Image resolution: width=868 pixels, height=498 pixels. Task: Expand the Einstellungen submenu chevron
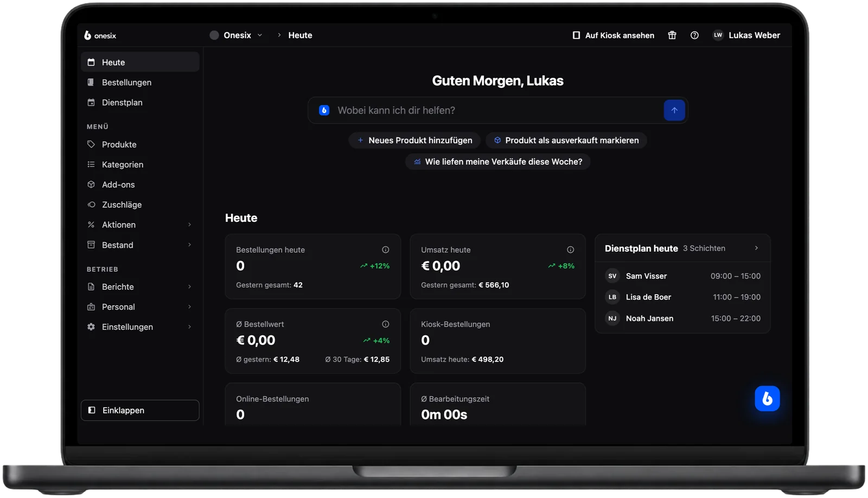[x=189, y=327]
